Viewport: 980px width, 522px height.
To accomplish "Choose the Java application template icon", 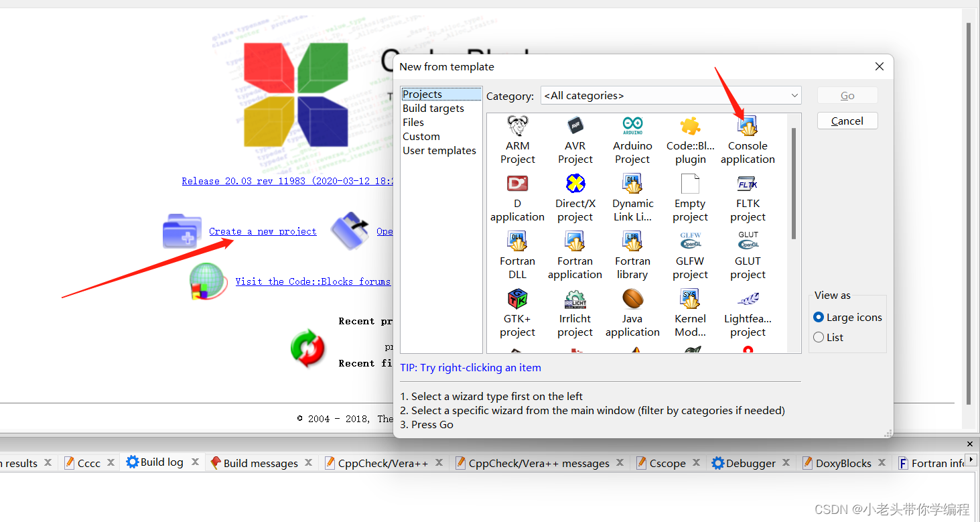I will click(x=632, y=299).
